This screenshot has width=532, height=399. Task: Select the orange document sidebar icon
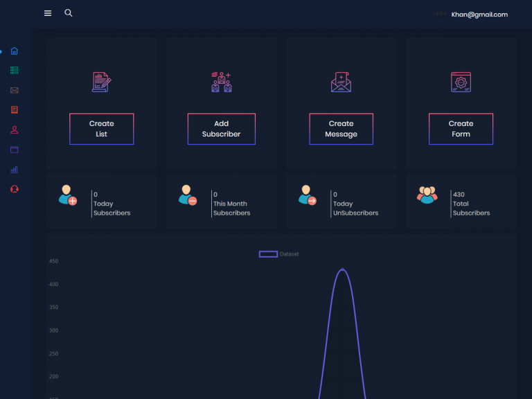[x=15, y=109]
